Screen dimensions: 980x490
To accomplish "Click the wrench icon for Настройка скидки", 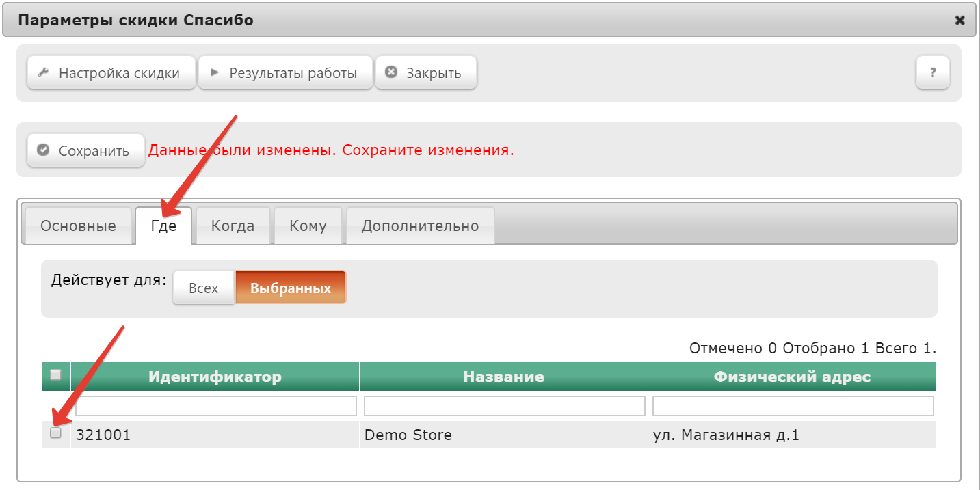I will coord(42,72).
